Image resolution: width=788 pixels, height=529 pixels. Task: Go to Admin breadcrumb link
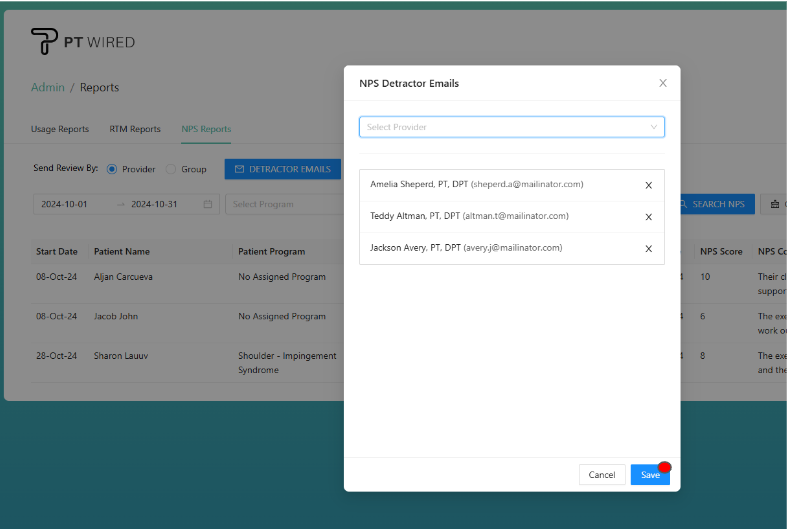[x=47, y=87]
